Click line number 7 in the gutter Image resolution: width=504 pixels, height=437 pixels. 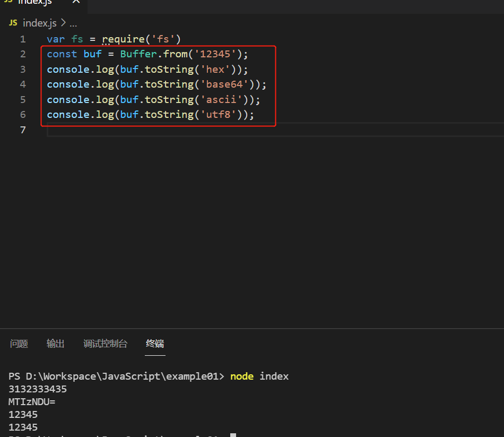click(23, 130)
